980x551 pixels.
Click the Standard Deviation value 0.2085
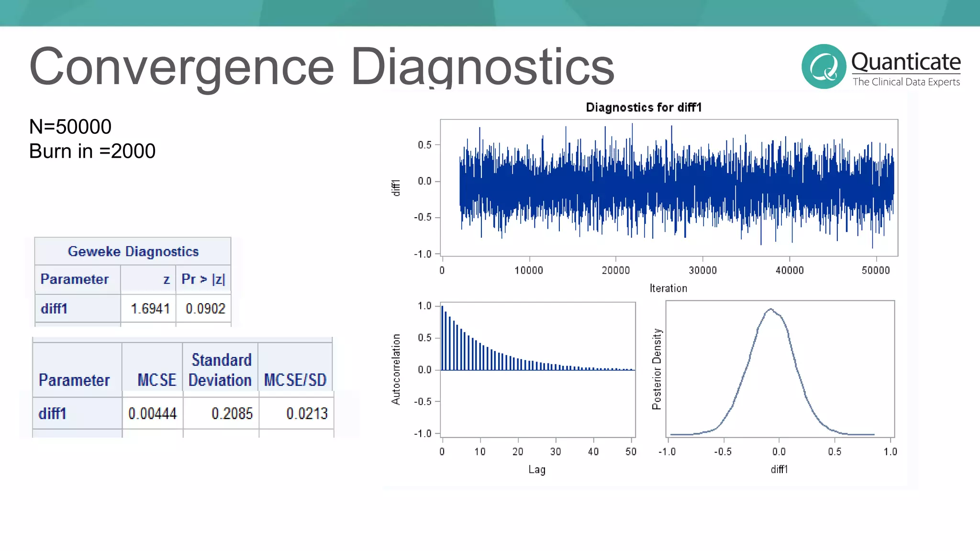(x=232, y=413)
